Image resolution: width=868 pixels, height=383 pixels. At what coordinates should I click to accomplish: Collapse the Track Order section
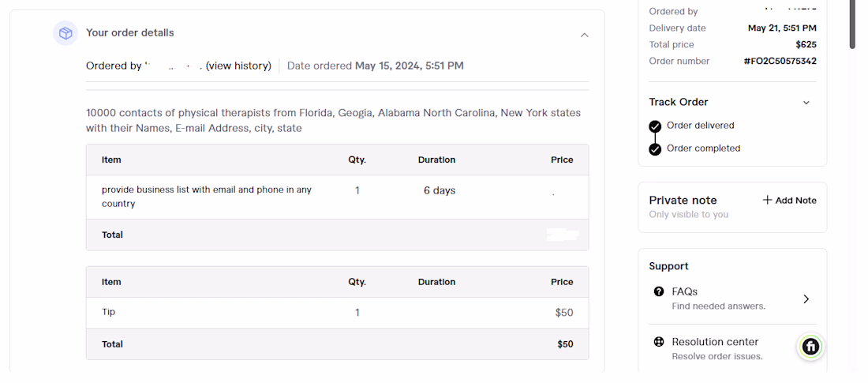click(806, 103)
